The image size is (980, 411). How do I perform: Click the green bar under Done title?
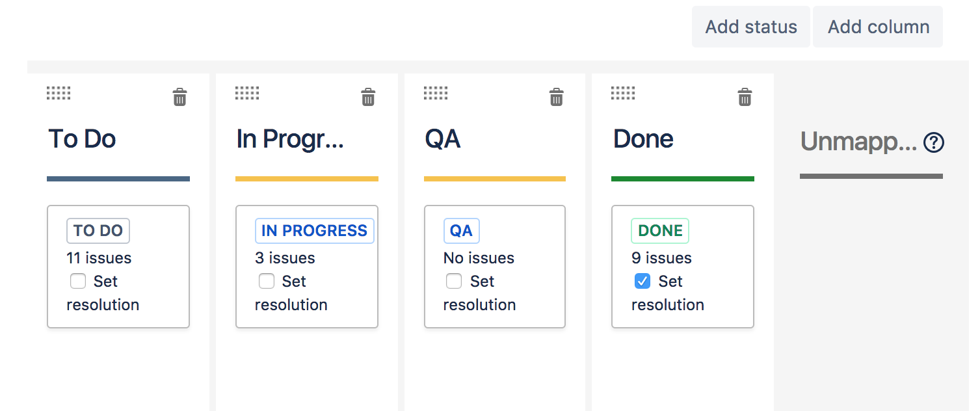683,179
